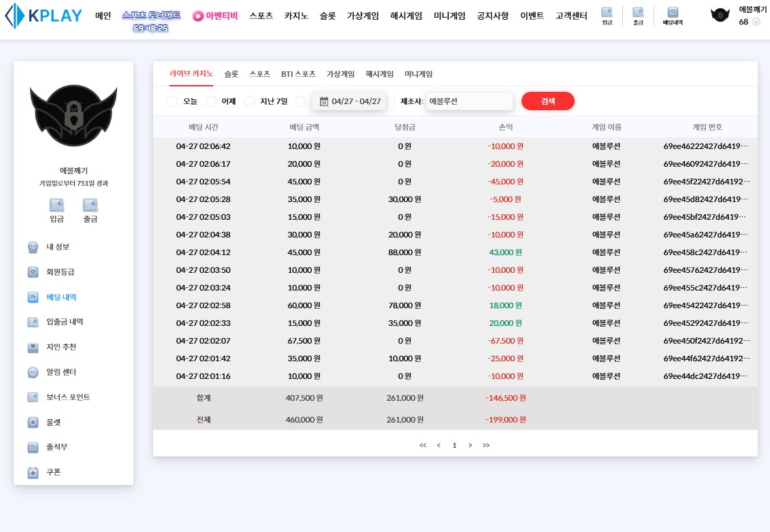Open 회원등급 membership level icon
The height and width of the screenshot is (532, 770).
pos(33,272)
